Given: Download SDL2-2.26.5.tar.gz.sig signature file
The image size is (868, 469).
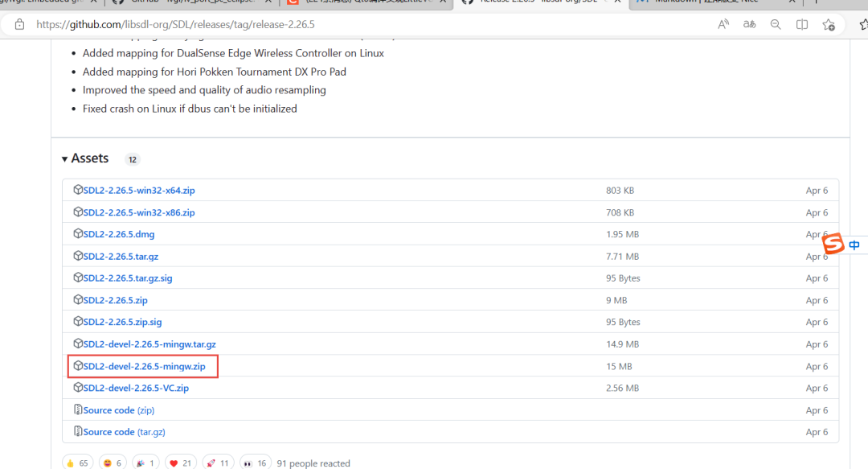Looking at the screenshot, I should click(x=127, y=278).
